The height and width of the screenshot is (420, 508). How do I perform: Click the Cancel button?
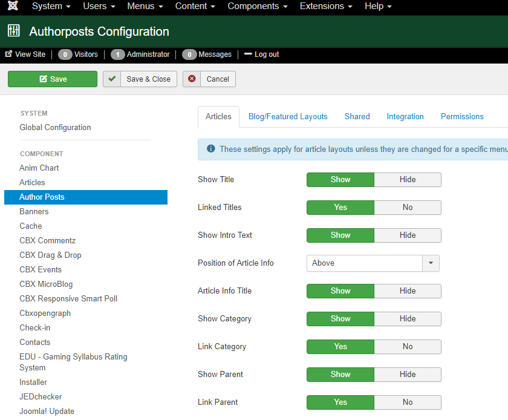209,79
